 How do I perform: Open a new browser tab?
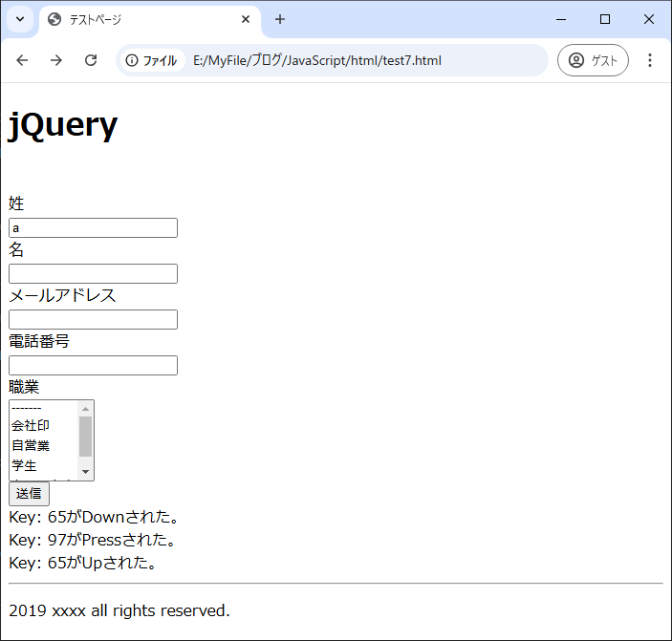tap(280, 19)
